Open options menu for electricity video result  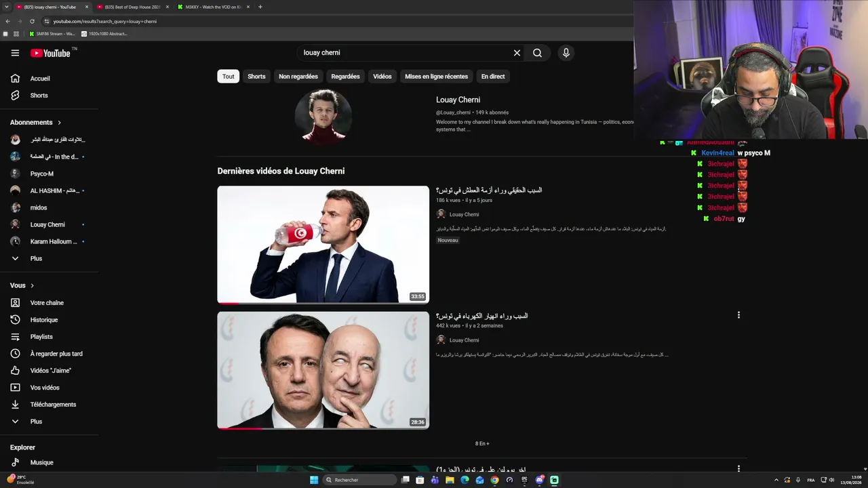(x=738, y=315)
